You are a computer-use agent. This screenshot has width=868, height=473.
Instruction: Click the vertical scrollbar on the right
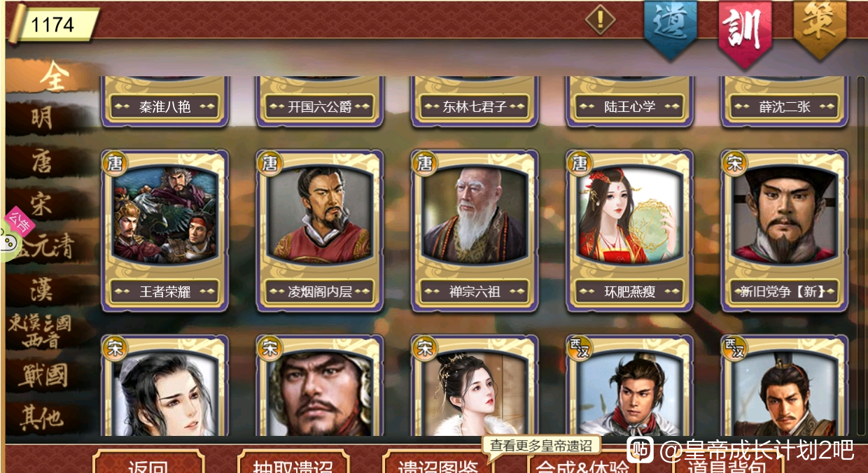click(x=861, y=255)
